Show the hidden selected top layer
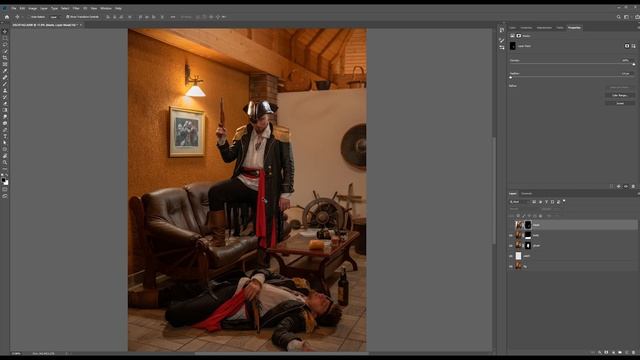640x360 pixels. point(511,225)
